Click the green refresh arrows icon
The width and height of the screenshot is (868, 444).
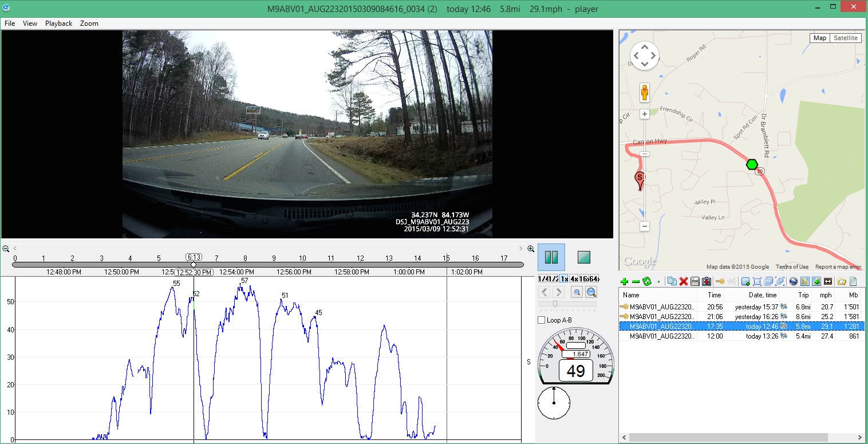coord(647,281)
